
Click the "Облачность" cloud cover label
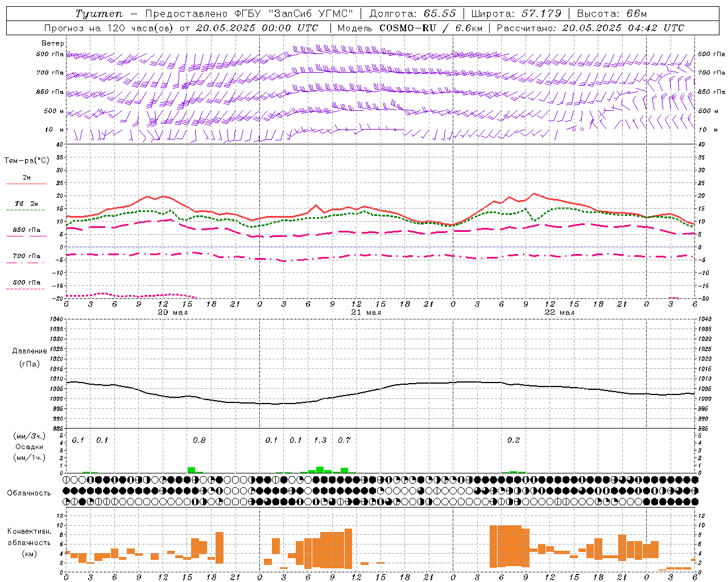(29, 493)
